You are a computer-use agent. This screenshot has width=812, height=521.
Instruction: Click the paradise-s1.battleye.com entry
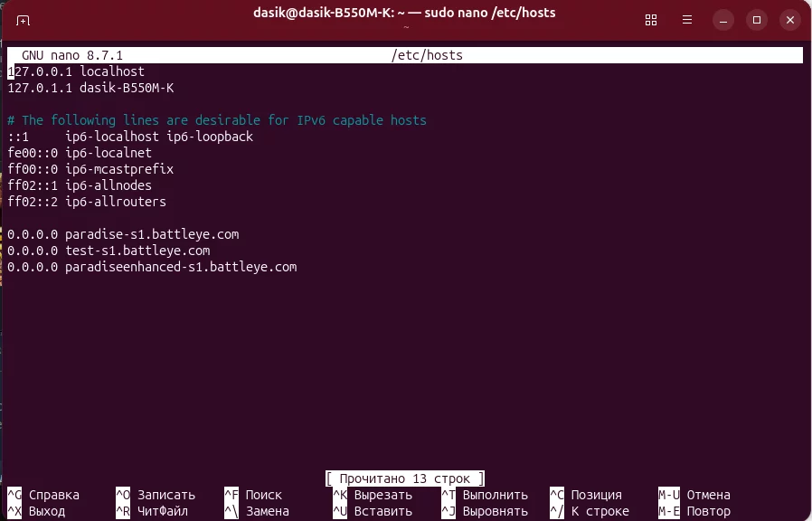coord(123,234)
